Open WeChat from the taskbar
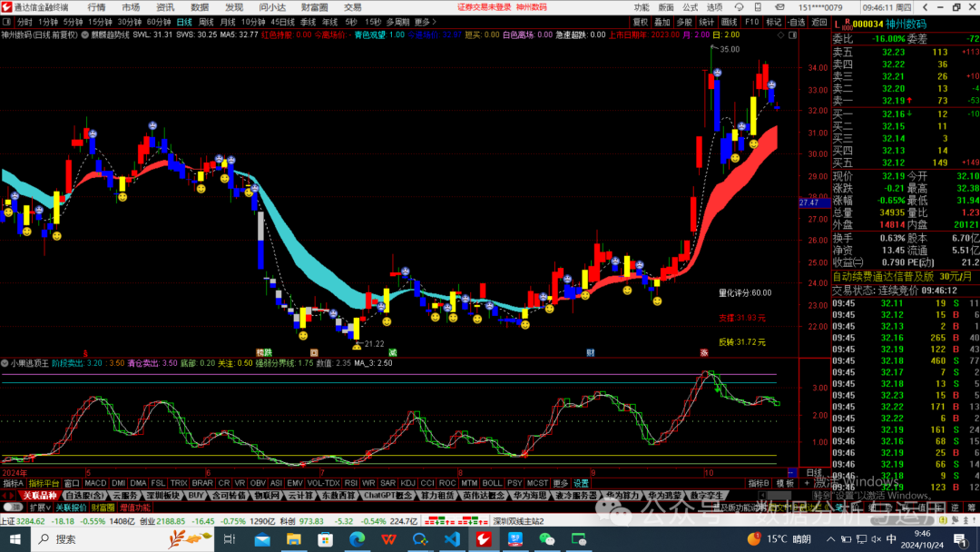Viewport: 980px width, 552px height. pyautogui.click(x=547, y=539)
